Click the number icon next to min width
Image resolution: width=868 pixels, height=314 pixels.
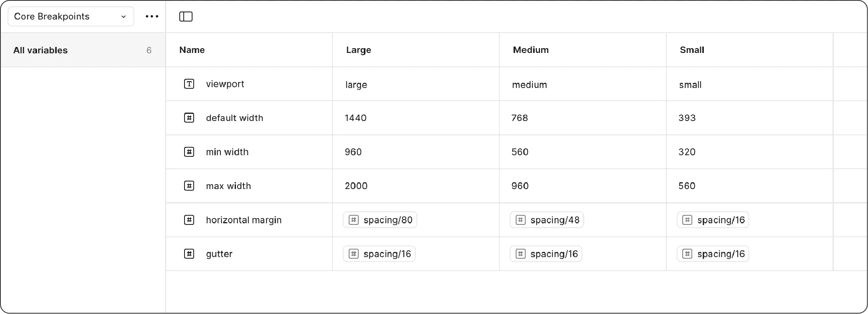pos(189,152)
